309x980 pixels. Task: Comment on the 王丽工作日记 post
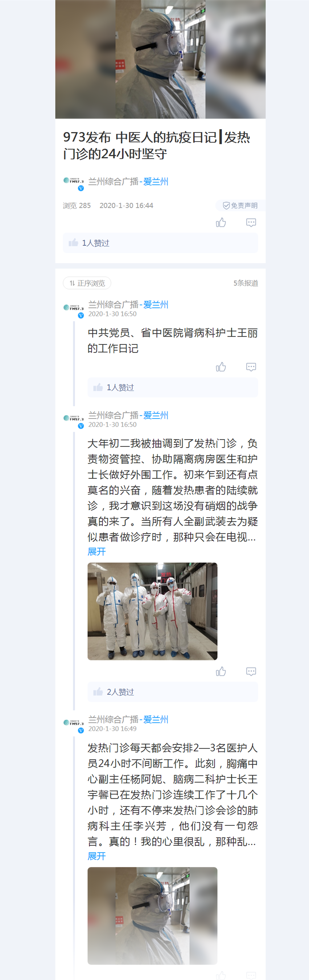(251, 367)
